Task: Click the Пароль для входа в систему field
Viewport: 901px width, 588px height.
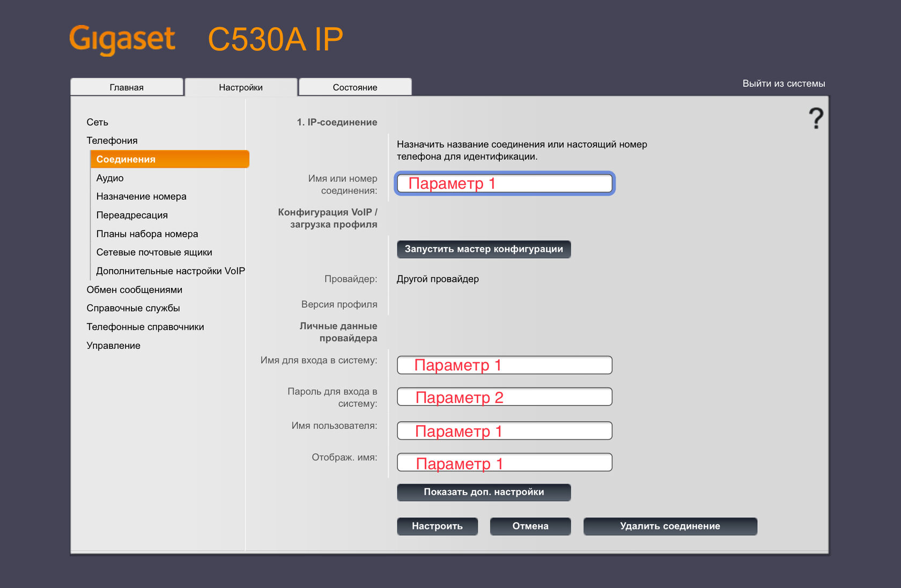Action: click(505, 397)
